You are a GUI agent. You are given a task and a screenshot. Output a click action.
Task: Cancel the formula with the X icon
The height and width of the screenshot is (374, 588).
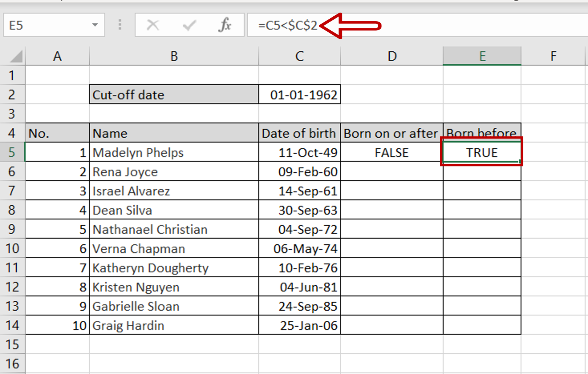coord(152,25)
